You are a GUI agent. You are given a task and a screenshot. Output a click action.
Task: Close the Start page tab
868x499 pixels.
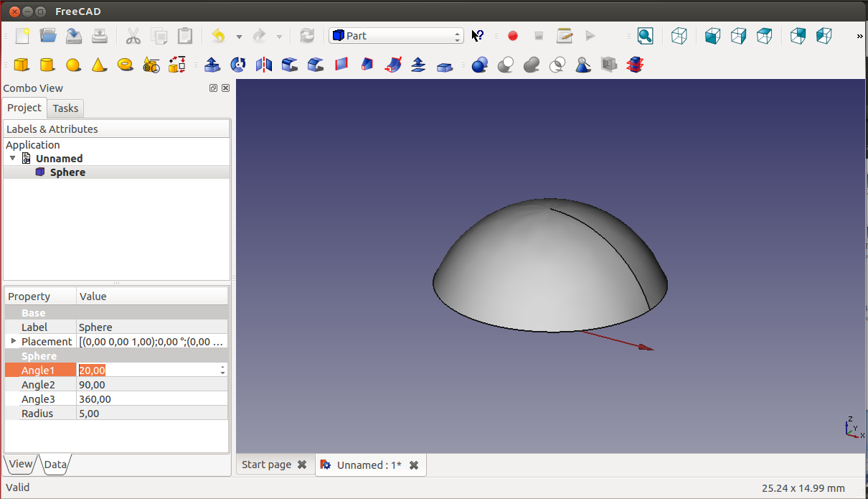pyautogui.click(x=302, y=465)
